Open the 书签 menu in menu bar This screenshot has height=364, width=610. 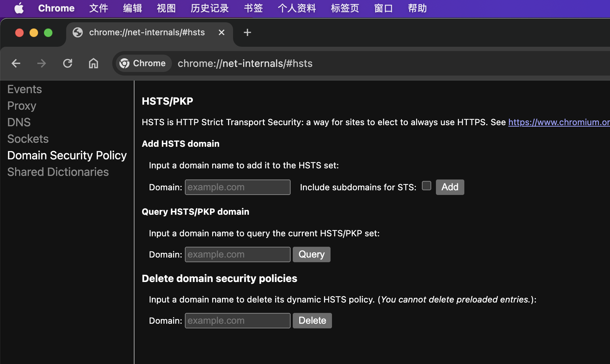pos(253,8)
